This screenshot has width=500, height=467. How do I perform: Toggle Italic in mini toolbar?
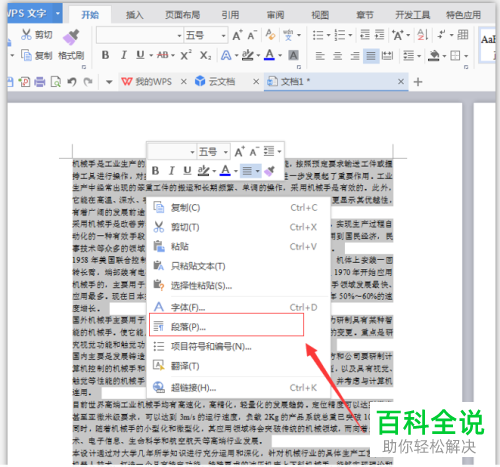click(171, 171)
